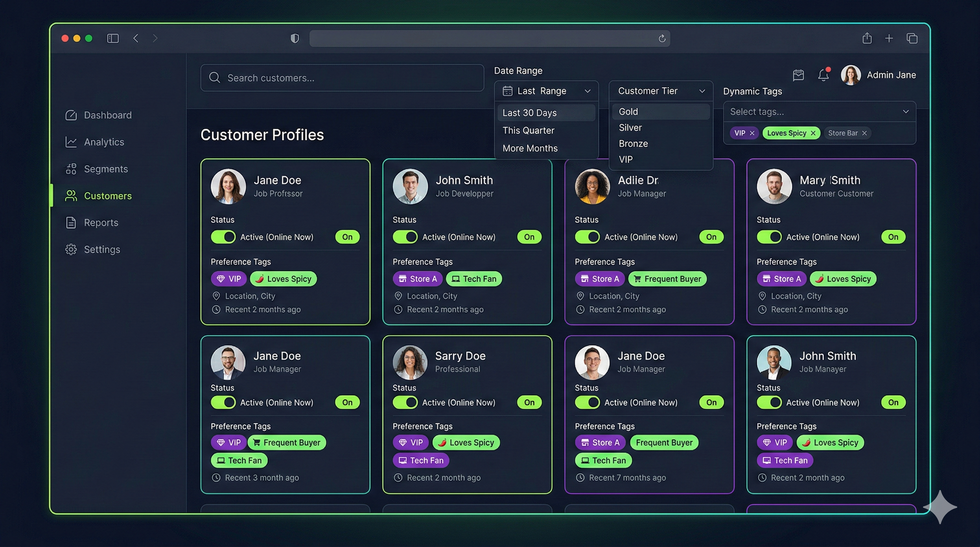The width and height of the screenshot is (980, 547).
Task: Collapse the Customer Tier dropdown
Action: pyautogui.click(x=661, y=91)
